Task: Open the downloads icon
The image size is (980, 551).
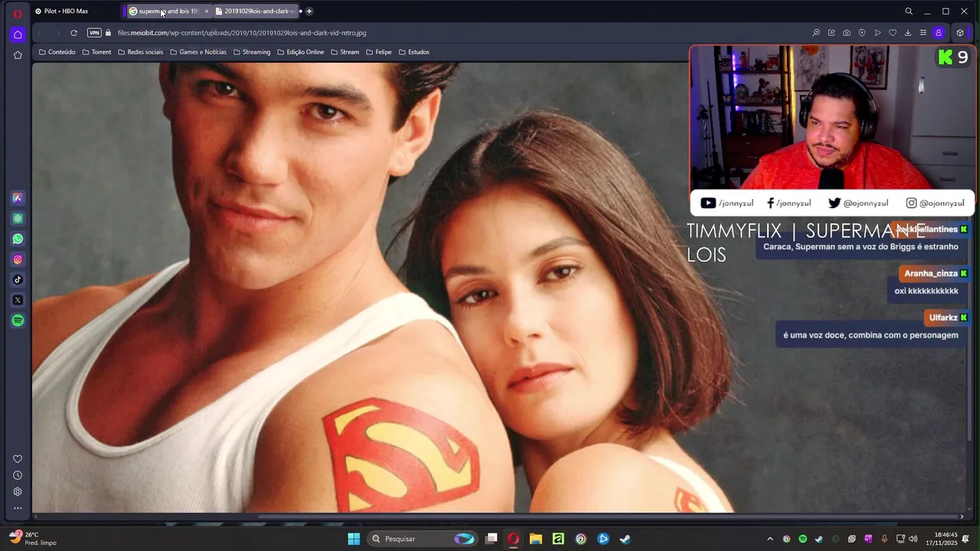Action: pos(908,33)
